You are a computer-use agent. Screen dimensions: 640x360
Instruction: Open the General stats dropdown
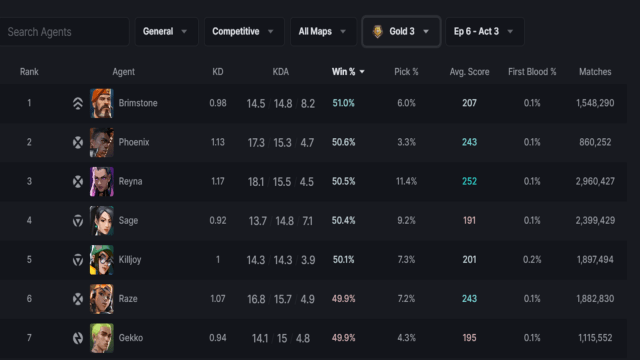[x=167, y=31]
